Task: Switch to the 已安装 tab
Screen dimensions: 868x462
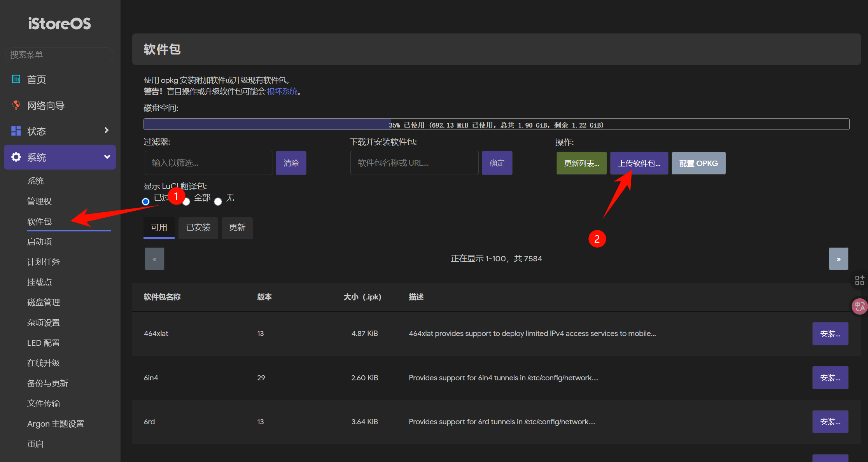Action: pos(198,227)
